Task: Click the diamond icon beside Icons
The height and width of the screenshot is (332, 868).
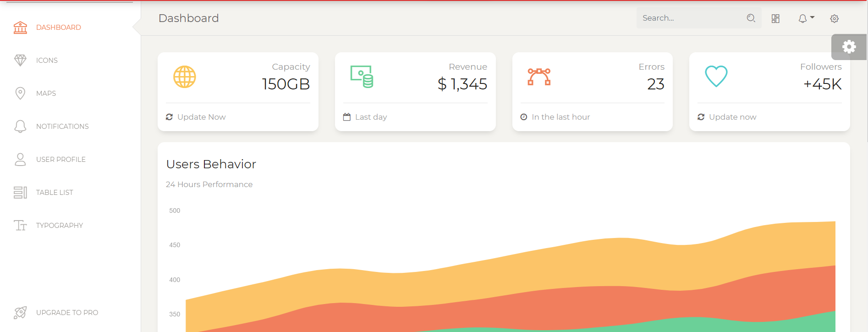Action: point(20,61)
